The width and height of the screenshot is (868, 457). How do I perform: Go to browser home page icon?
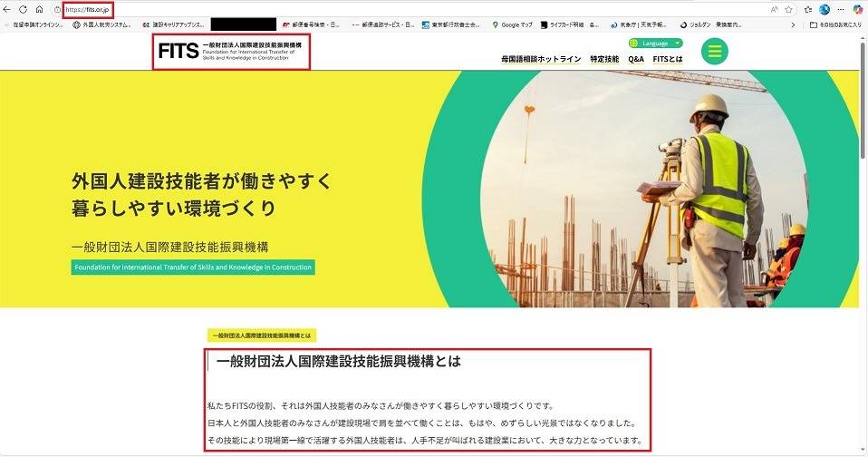pyautogui.click(x=39, y=9)
